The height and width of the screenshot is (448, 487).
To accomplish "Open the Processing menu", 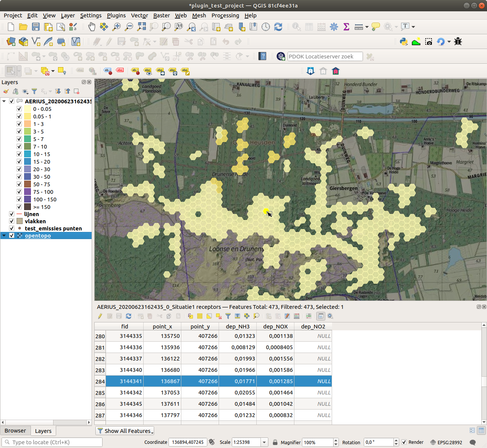I will [x=225, y=15].
